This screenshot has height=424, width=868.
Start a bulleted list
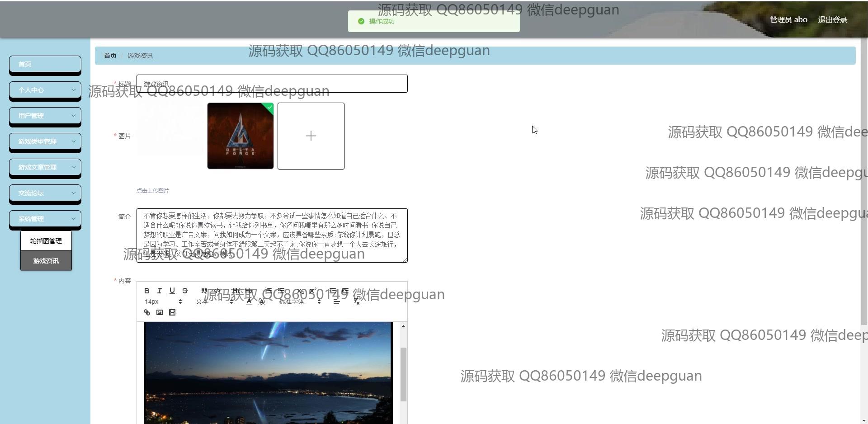pyautogui.click(x=281, y=291)
